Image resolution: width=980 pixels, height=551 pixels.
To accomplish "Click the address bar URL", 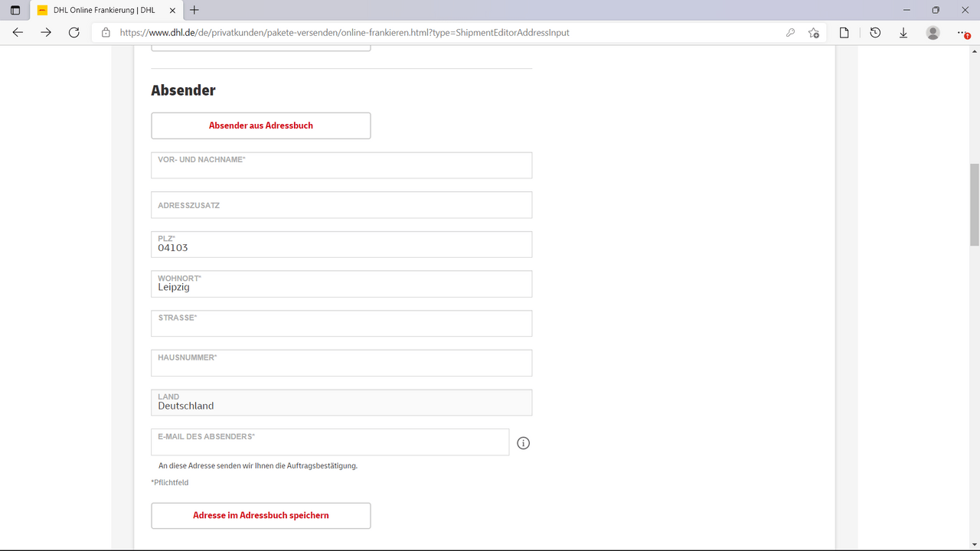I will (345, 33).
